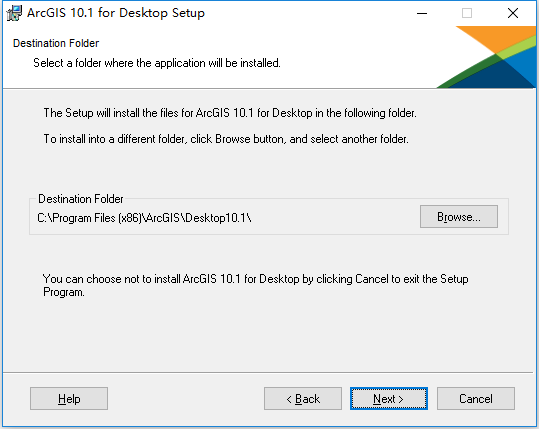Click the 'Select a folder' subtitle text
Screen dimensions: 539x429
tap(157, 63)
